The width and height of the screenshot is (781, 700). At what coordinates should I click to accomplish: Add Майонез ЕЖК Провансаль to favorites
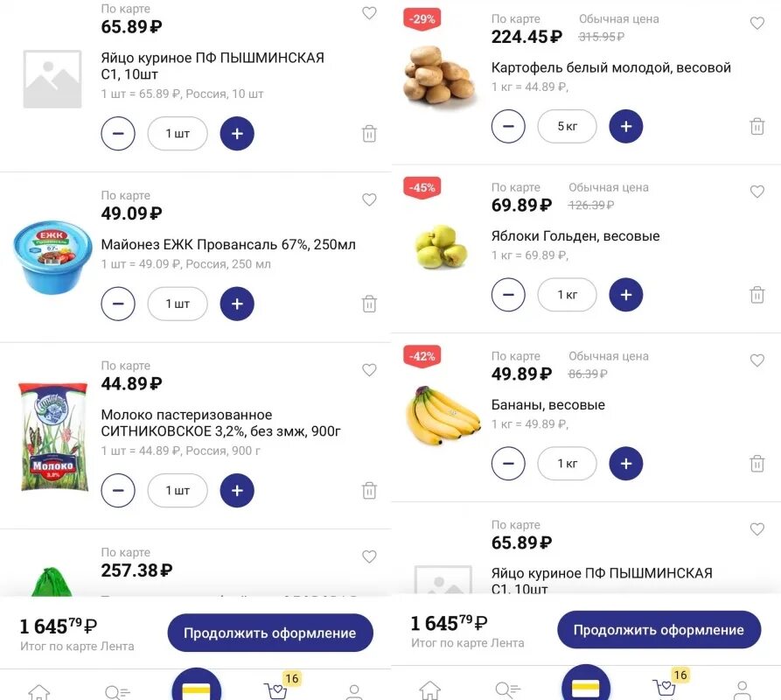(369, 199)
